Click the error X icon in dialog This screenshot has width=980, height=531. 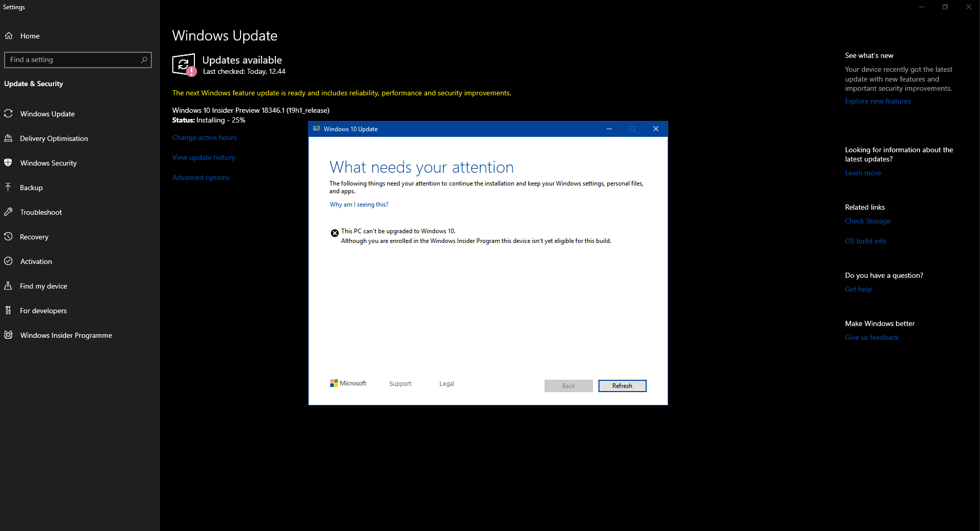[x=334, y=233]
